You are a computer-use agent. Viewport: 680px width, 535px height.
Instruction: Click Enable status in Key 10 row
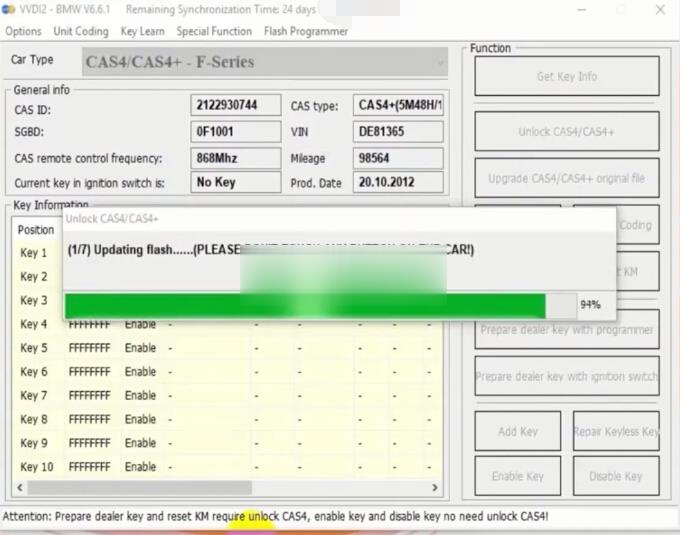(140, 467)
